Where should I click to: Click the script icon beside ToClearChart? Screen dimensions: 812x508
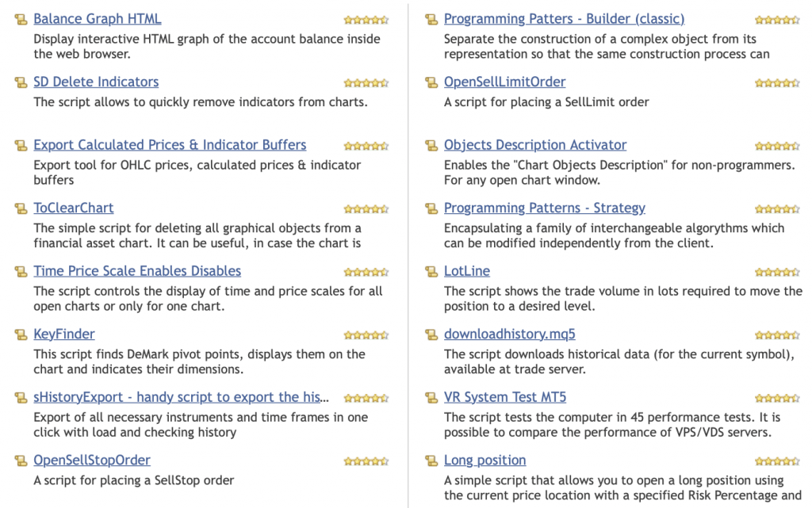point(21,209)
